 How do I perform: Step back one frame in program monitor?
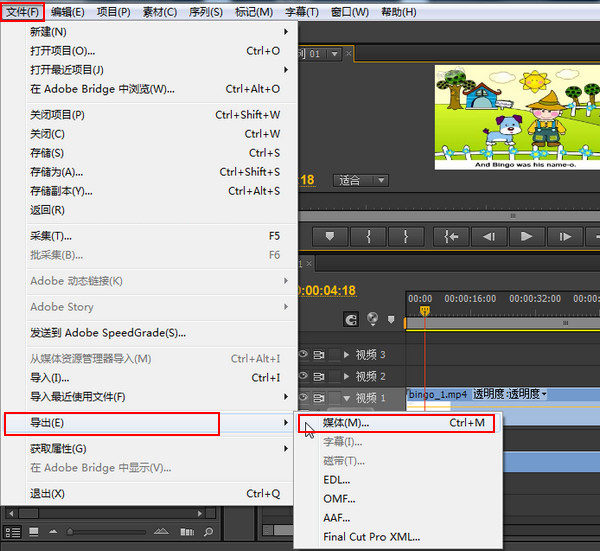(488, 237)
